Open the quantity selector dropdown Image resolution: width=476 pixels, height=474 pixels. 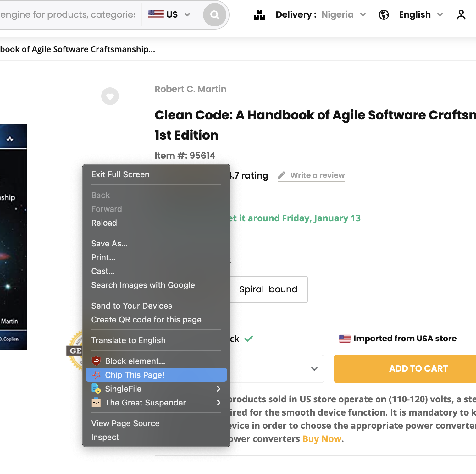tap(314, 369)
